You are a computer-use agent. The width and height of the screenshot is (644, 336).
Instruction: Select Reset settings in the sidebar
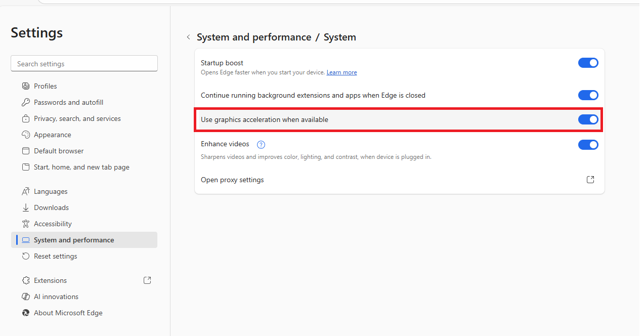pos(55,256)
